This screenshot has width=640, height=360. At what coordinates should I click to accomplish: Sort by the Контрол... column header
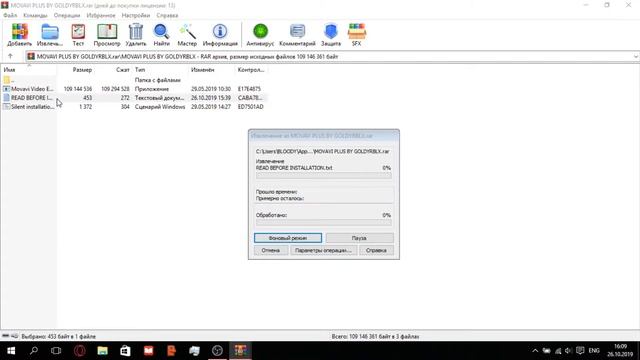point(251,70)
